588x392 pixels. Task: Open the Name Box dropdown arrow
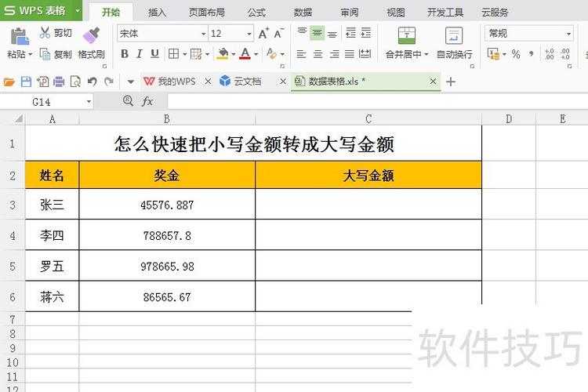(x=89, y=102)
